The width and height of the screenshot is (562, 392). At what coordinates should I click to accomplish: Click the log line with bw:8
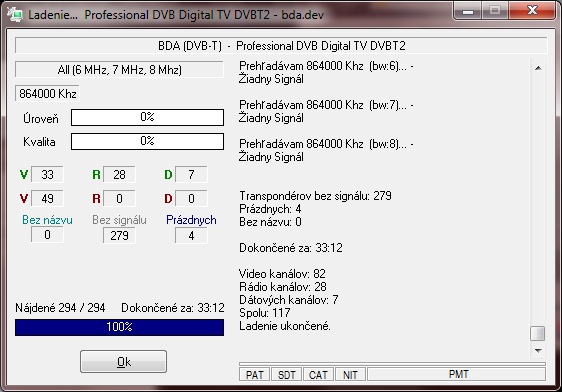coord(326,144)
